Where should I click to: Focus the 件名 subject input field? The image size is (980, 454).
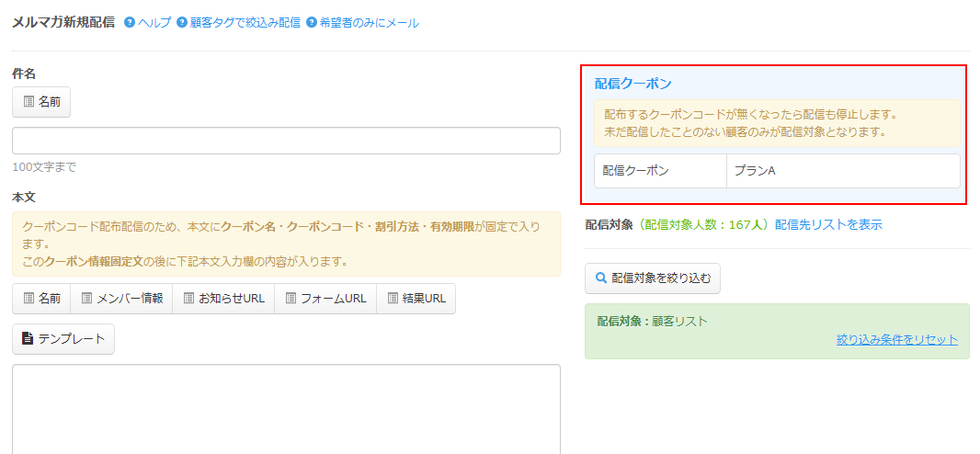pyautogui.click(x=286, y=141)
